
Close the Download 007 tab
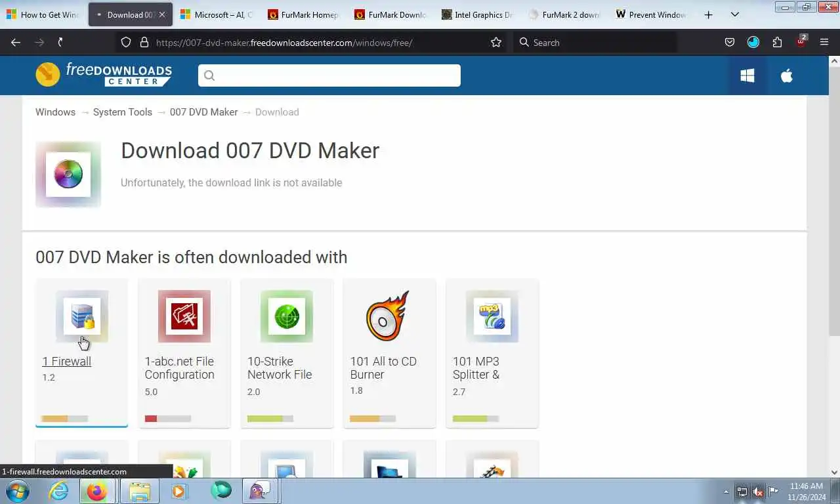162,14
